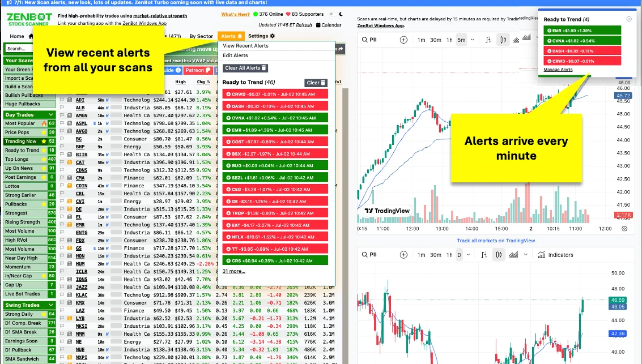Toggle the flag on the COIN row
The image size is (642, 364).
point(62,186)
